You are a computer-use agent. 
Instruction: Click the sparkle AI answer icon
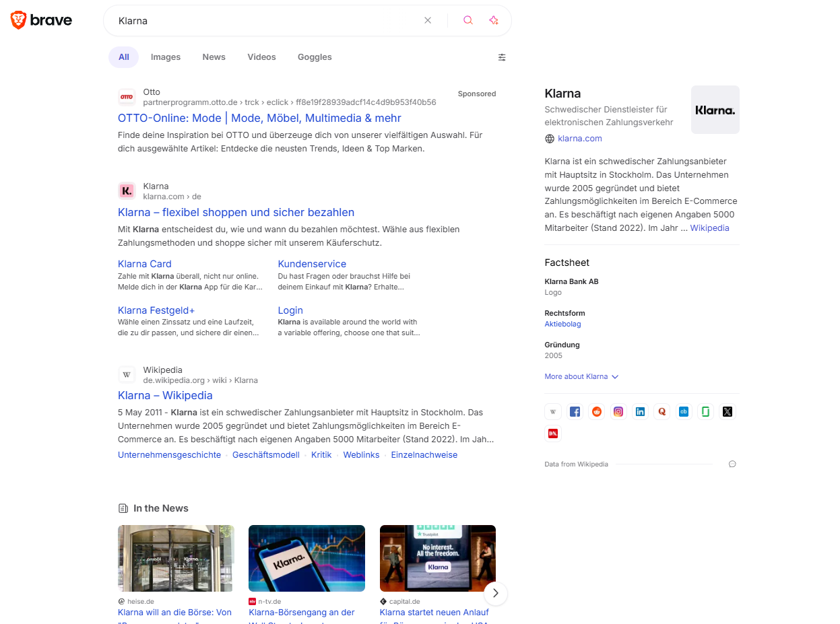(494, 20)
